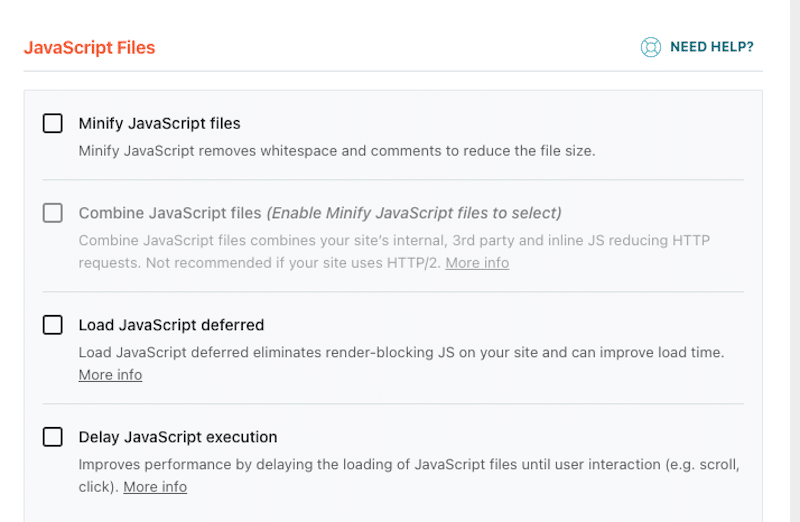Click text 'Minify JavaScript removes whitespace and comments'
The width and height of the screenshot is (800, 522).
260,151
